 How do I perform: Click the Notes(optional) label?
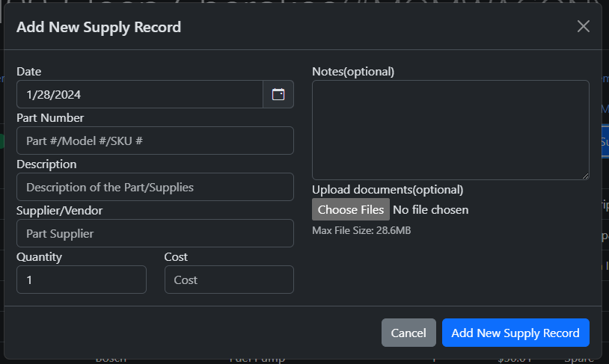tap(352, 72)
